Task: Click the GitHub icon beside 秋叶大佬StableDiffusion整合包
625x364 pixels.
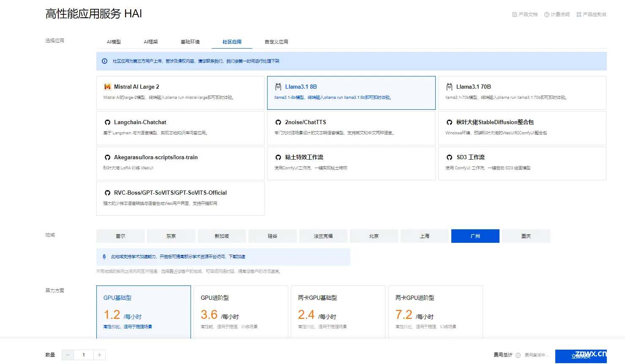Action: point(449,122)
